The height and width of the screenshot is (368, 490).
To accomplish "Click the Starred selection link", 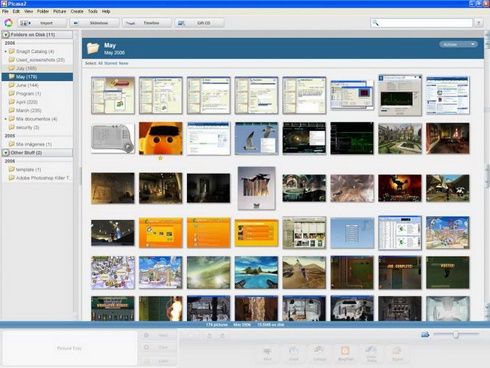I will click(110, 63).
